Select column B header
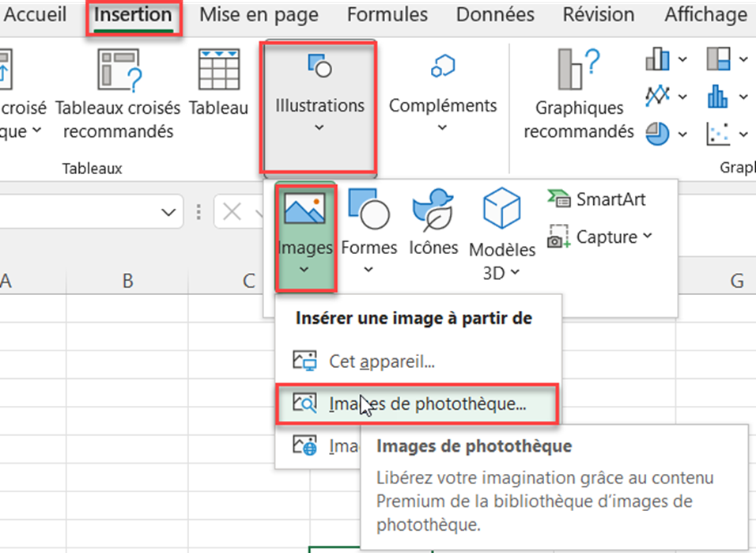The width and height of the screenshot is (756, 553). 127,280
